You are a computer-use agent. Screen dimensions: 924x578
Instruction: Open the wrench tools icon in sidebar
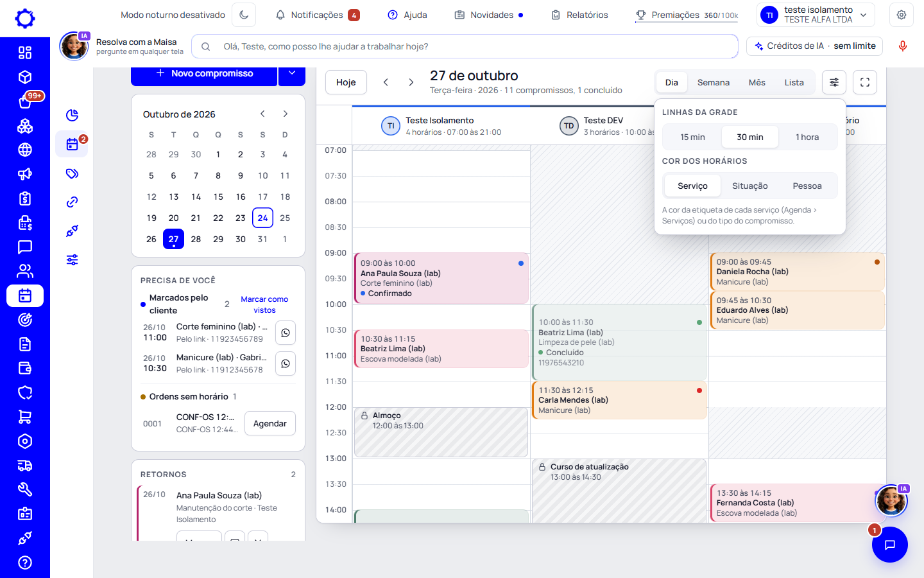click(25, 489)
